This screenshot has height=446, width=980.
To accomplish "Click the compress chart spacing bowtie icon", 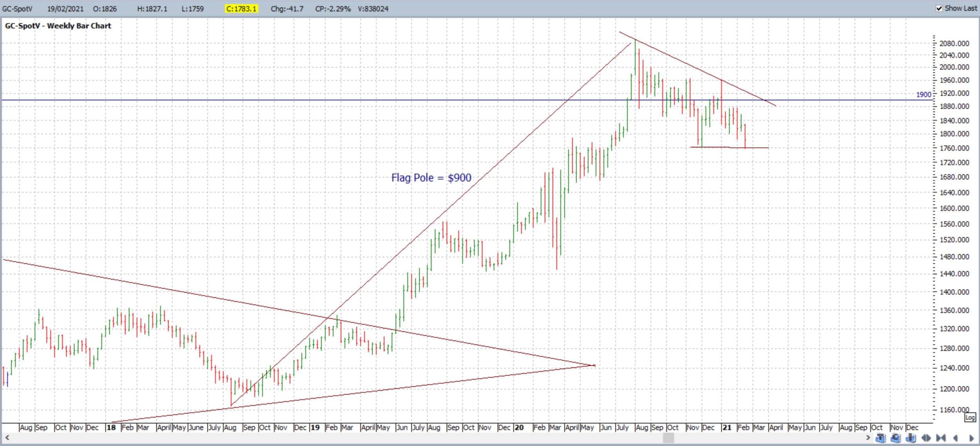I will pyautogui.click(x=941, y=438).
